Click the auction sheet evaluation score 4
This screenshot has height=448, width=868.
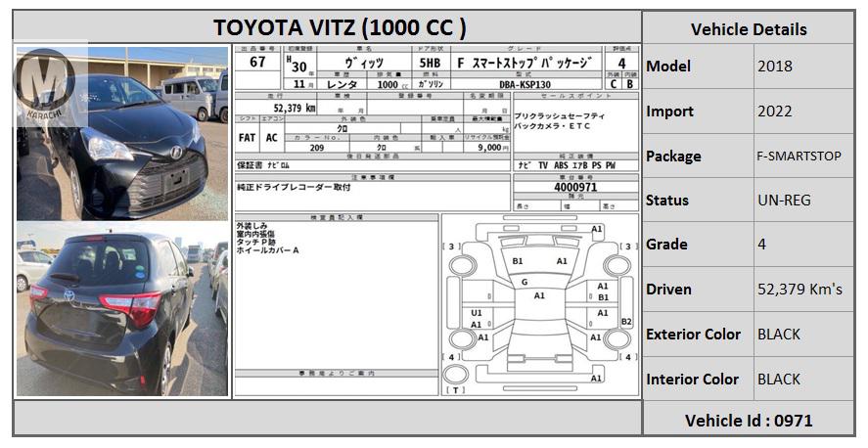coord(622,63)
